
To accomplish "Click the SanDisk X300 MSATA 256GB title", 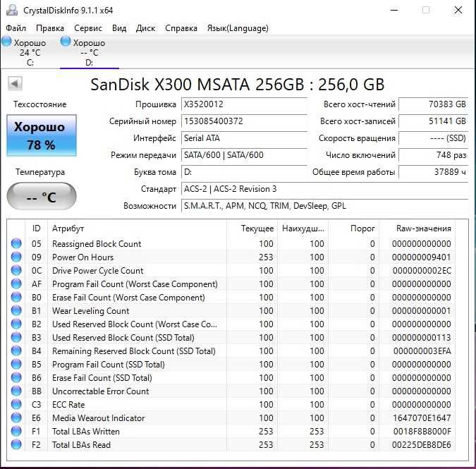I will [238, 85].
